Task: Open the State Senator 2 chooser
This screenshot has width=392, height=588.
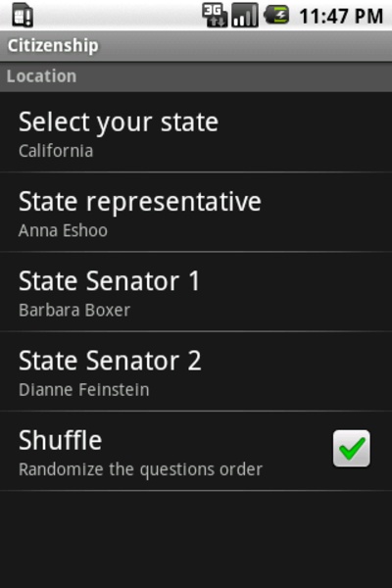Action: (x=196, y=371)
